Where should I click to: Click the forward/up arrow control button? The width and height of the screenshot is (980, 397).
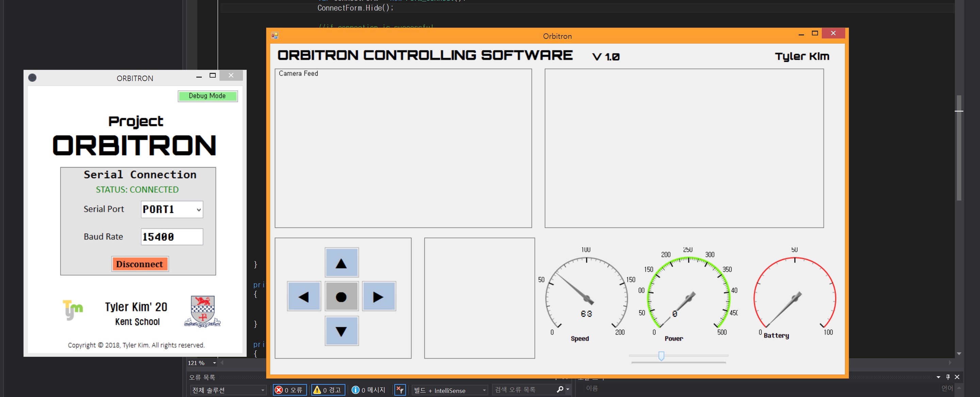341,263
